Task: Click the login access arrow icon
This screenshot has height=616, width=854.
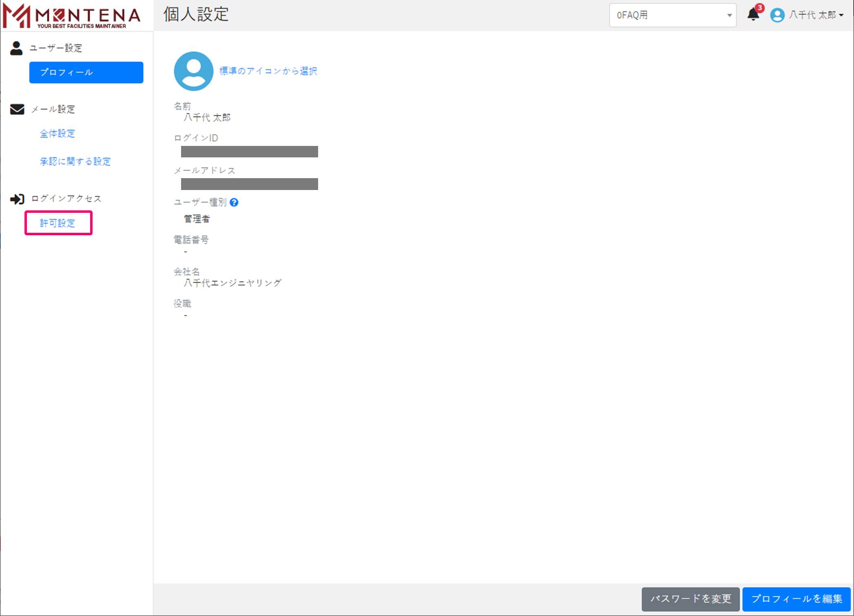Action: [x=17, y=199]
